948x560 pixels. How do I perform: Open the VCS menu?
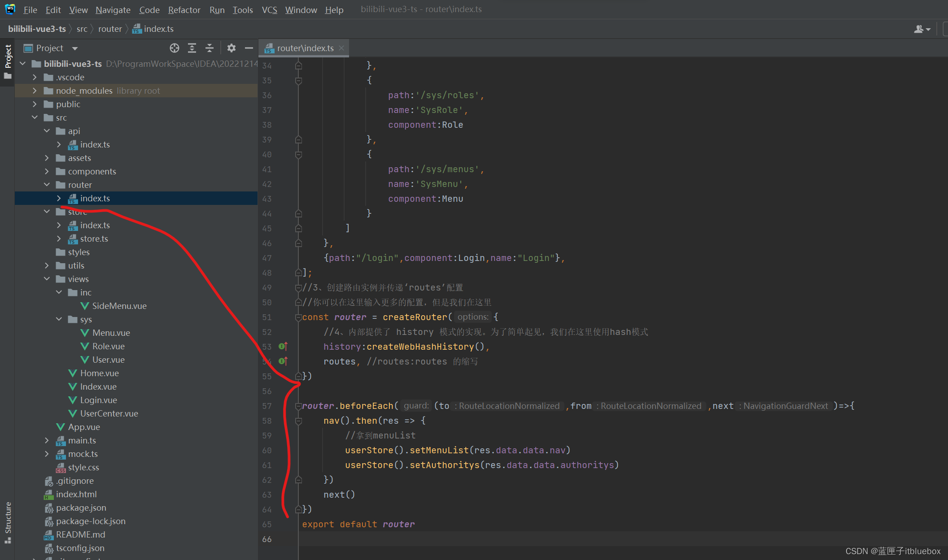tap(269, 10)
